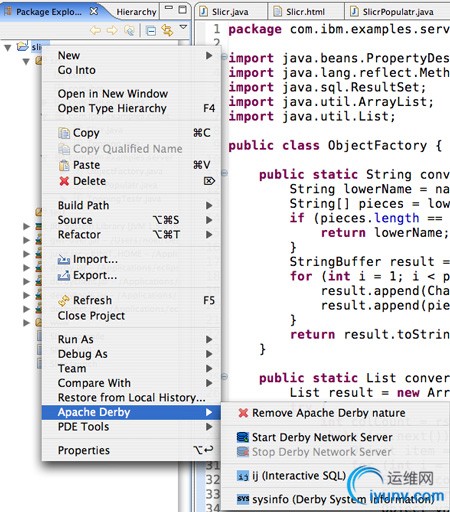Click the Import icon
Screen dimensions: 450x512
coord(64,259)
